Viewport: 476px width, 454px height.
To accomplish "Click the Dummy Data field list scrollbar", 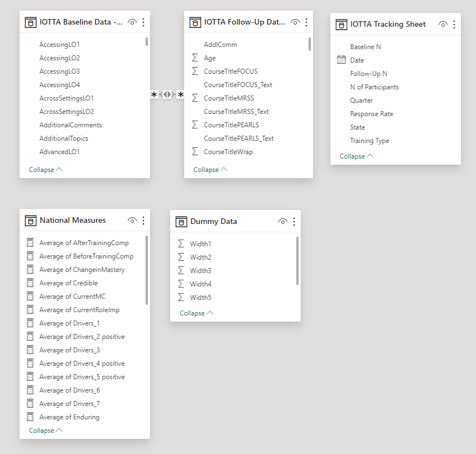I will pyautogui.click(x=297, y=261).
